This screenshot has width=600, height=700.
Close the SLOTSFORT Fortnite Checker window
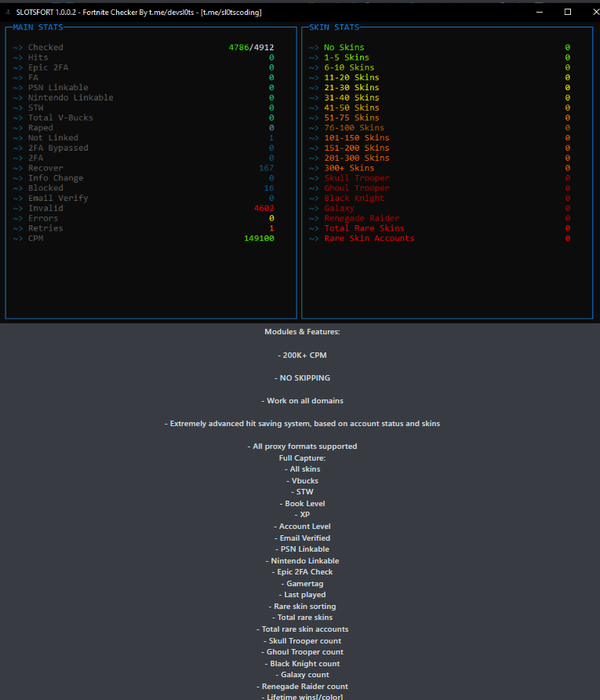(595, 12)
